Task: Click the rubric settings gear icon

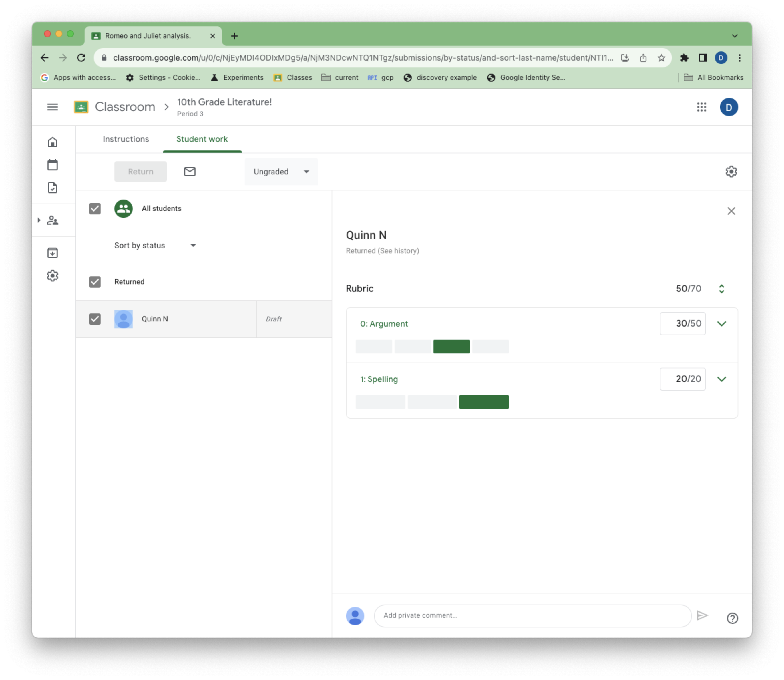Action: tap(731, 171)
